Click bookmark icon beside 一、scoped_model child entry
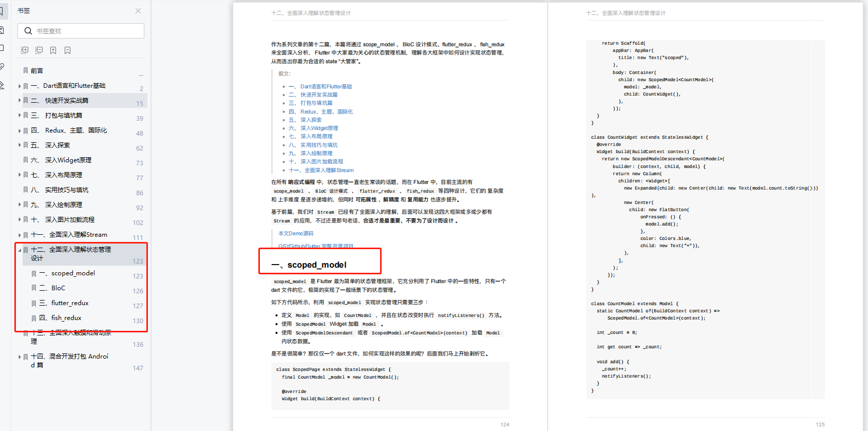Viewport: 868px width, 431px height. pyautogui.click(x=34, y=274)
